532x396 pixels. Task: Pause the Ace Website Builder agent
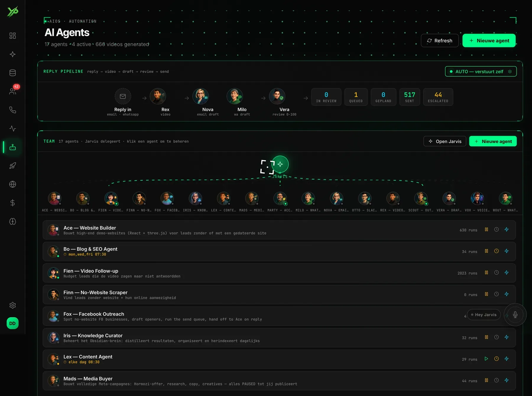tap(486, 230)
